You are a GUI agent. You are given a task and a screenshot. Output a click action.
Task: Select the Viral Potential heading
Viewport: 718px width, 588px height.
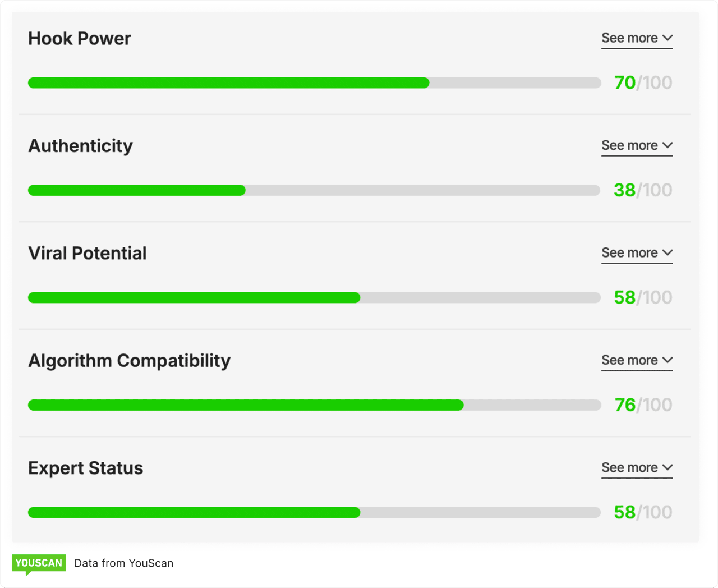[x=88, y=253]
